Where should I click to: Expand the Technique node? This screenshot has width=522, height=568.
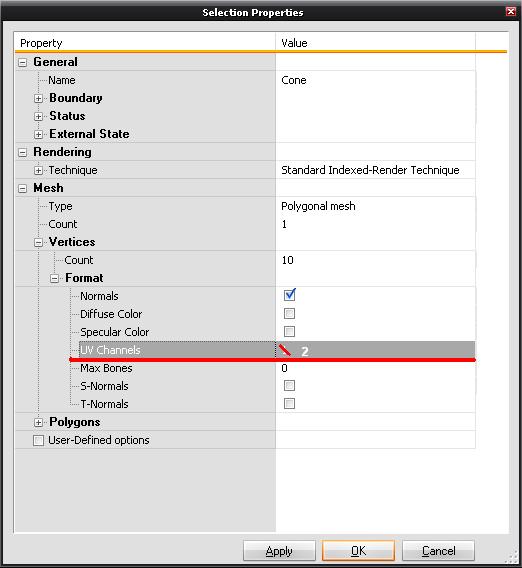point(38,171)
